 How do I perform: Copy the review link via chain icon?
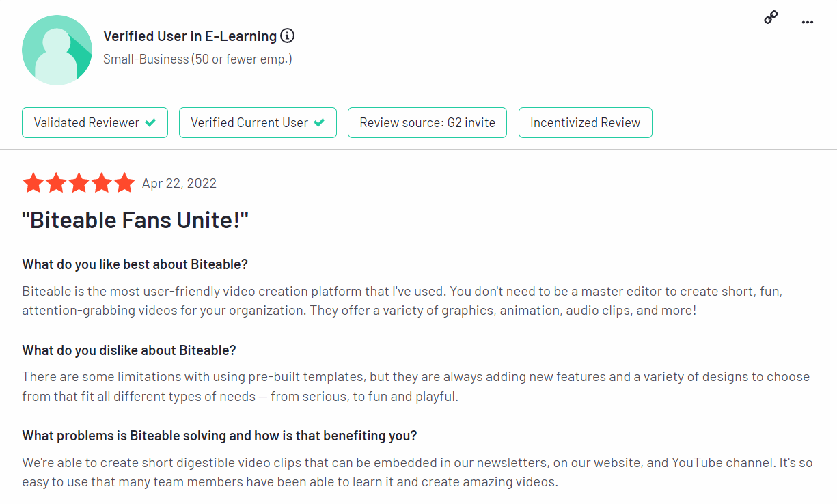click(x=771, y=18)
